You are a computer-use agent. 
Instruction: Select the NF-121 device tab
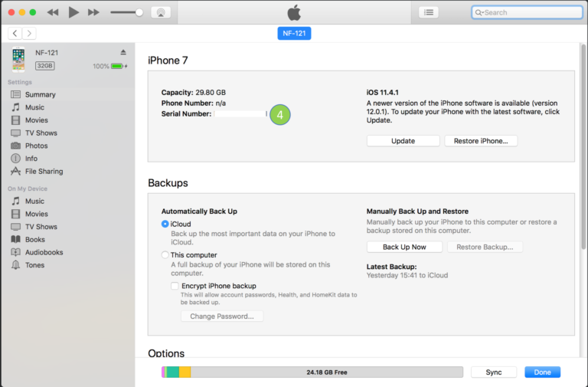294,34
